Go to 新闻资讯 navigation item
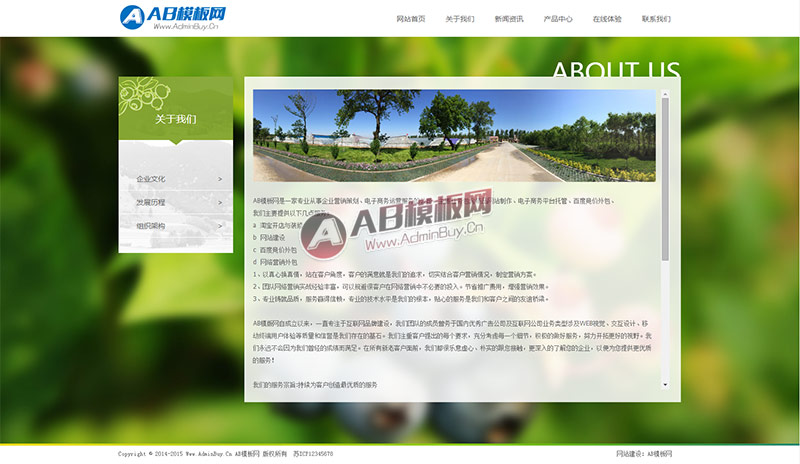 [x=509, y=19]
